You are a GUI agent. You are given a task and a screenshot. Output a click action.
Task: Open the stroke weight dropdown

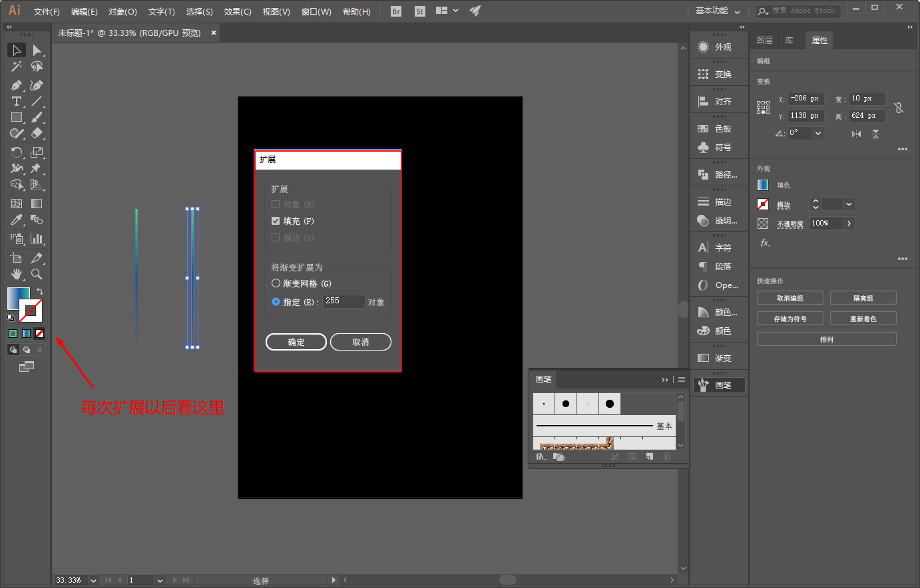click(849, 204)
